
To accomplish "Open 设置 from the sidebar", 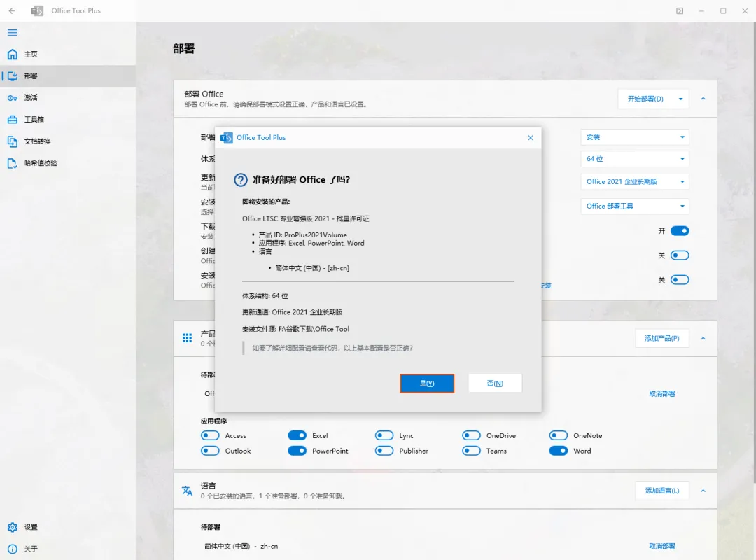I will [x=68, y=527].
